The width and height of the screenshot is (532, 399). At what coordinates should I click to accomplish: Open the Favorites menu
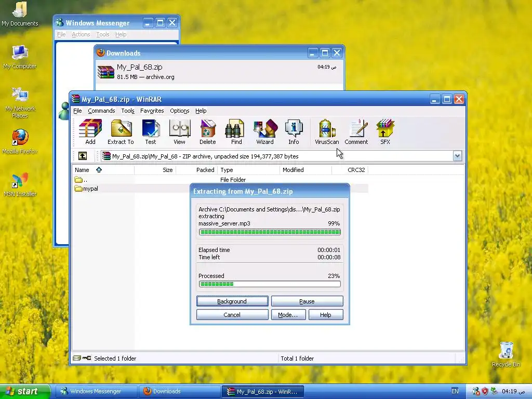tap(152, 111)
